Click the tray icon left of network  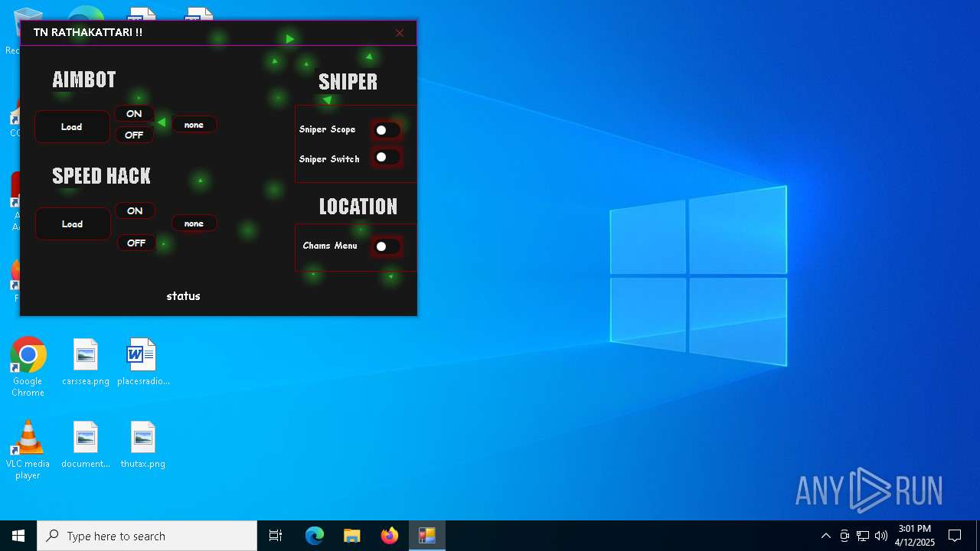tap(844, 536)
